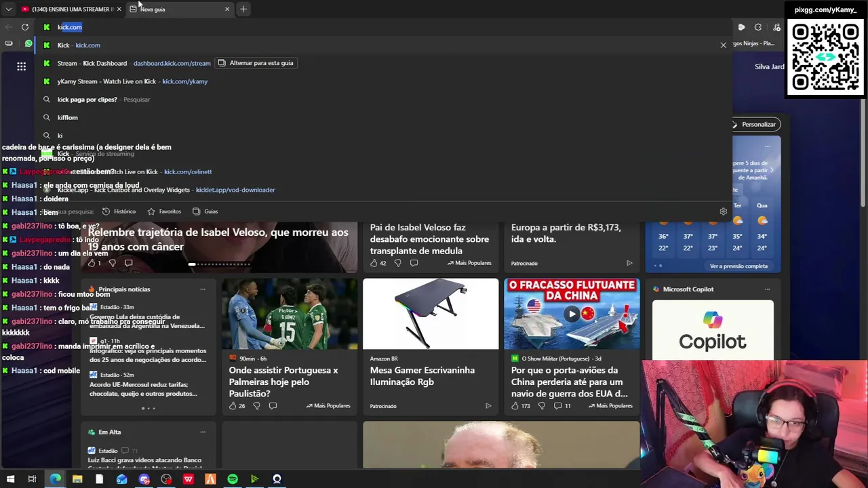Open Acordo UE-Mercosul tarifas headline

pyautogui.click(x=144, y=389)
